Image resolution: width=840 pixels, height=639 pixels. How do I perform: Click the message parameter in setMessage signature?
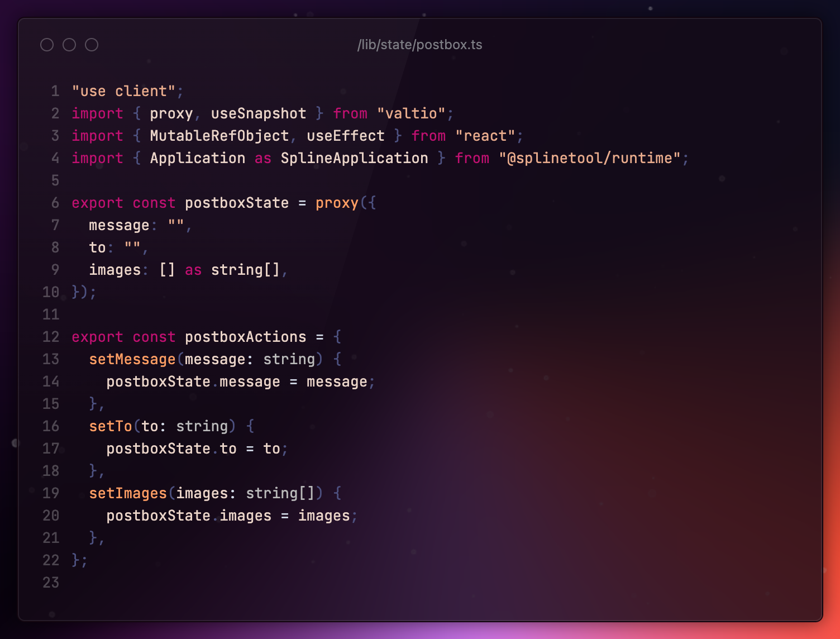[x=215, y=359]
